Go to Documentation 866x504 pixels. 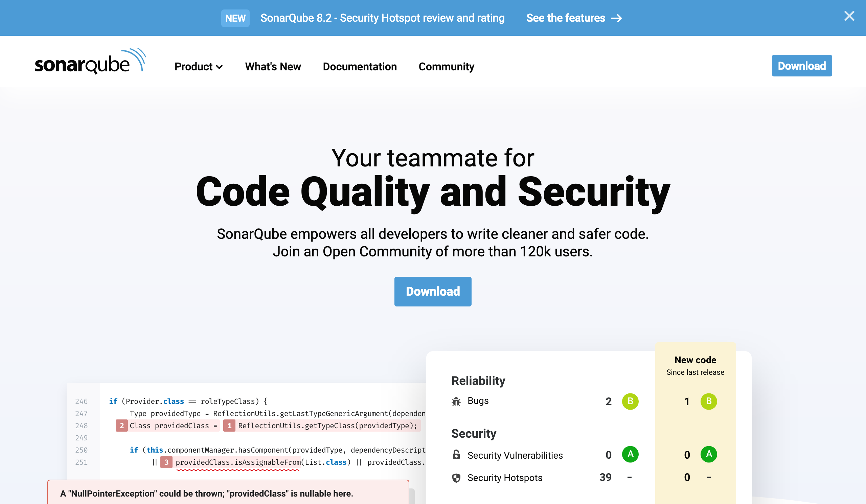[360, 67]
